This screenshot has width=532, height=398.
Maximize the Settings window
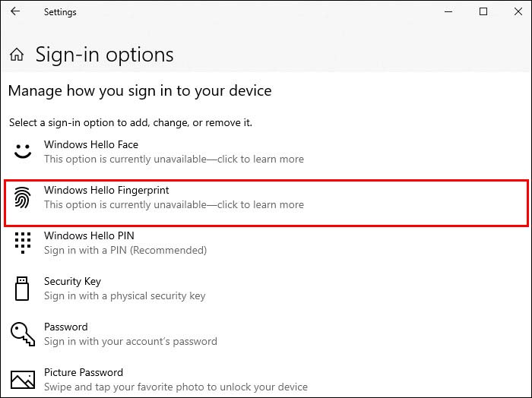coord(483,12)
